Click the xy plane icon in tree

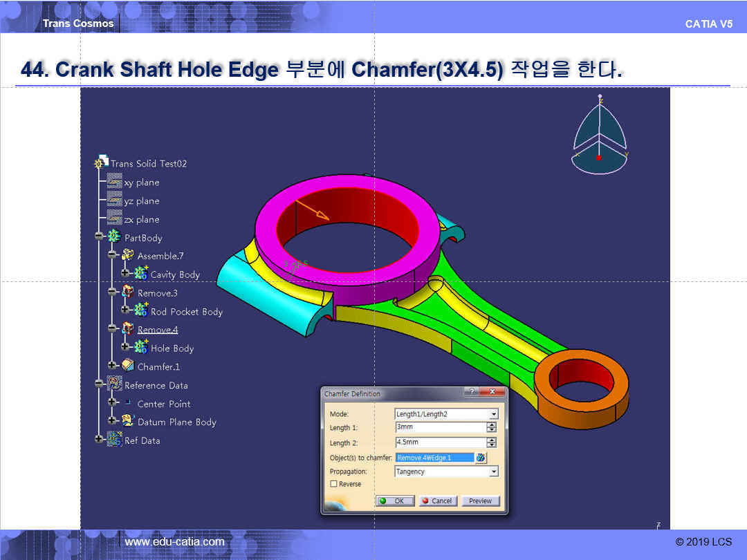[115, 183]
